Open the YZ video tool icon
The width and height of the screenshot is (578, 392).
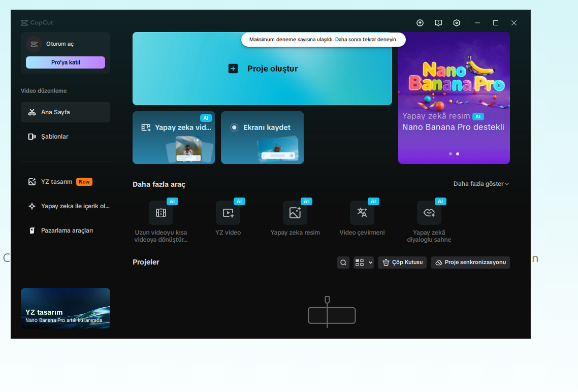click(x=228, y=213)
